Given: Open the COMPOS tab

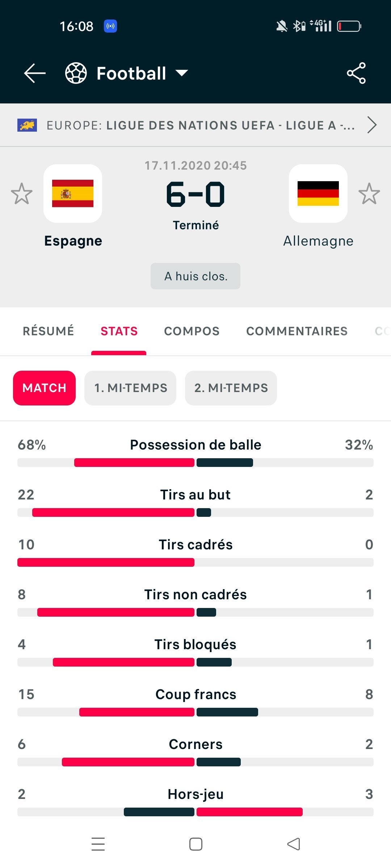Looking at the screenshot, I should (x=192, y=331).
